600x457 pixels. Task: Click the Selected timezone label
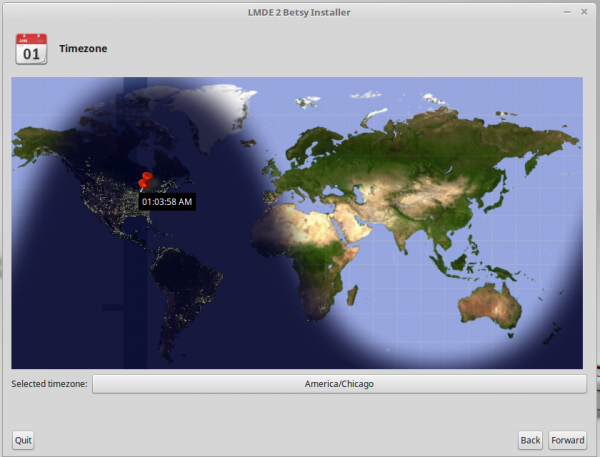click(x=49, y=384)
